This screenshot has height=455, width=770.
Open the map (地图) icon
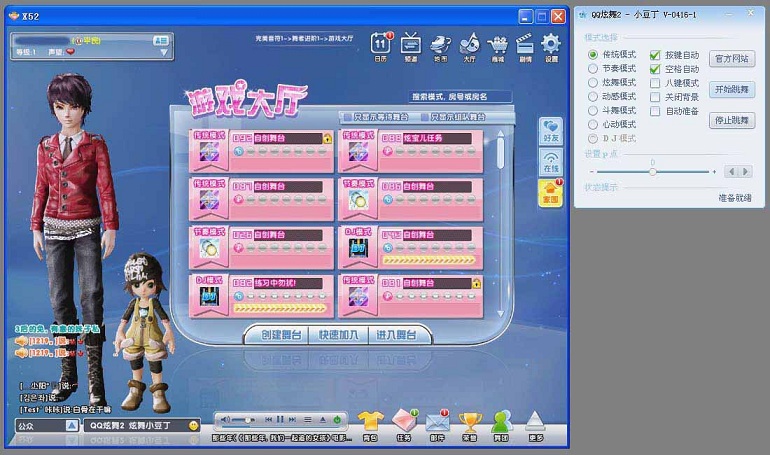click(440, 47)
